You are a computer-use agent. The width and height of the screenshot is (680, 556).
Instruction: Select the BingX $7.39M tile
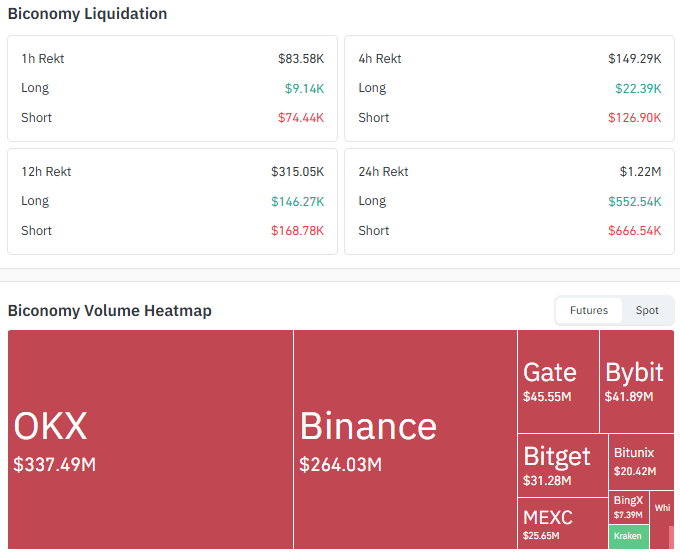tap(629, 507)
